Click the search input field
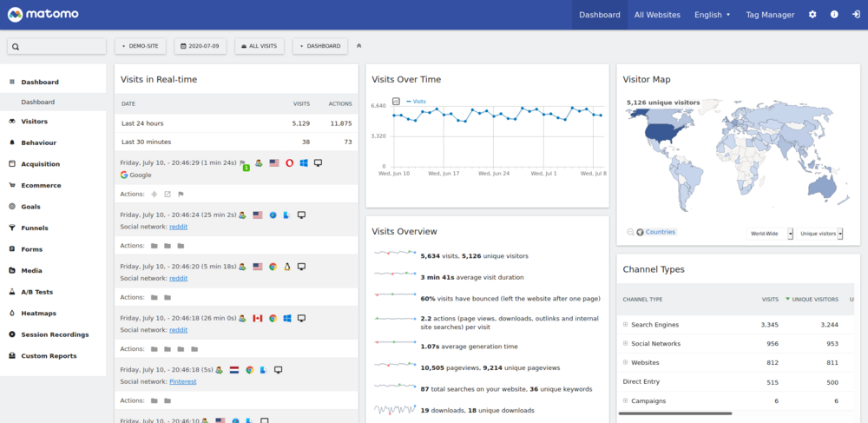The image size is (868, 423). point(56,47)
